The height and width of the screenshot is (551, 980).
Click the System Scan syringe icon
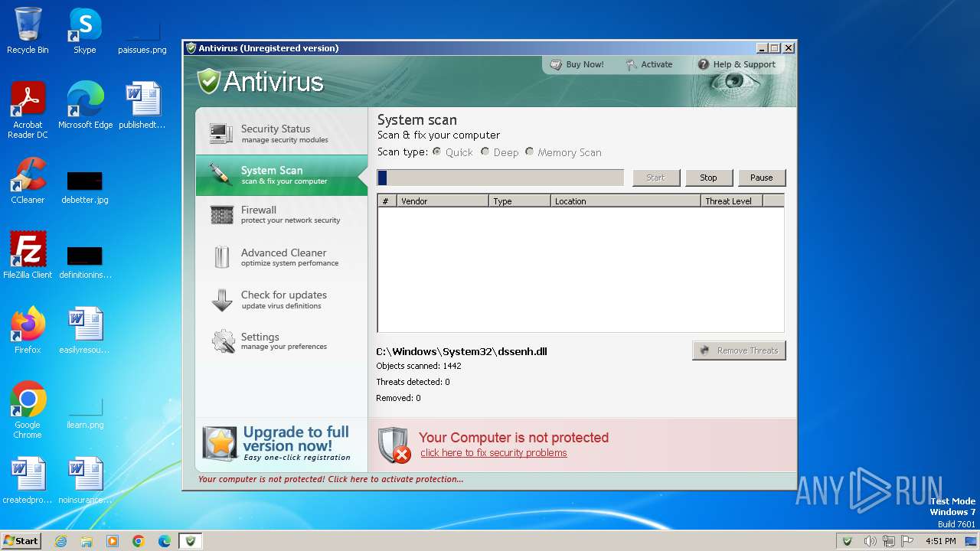pos(221,174)
